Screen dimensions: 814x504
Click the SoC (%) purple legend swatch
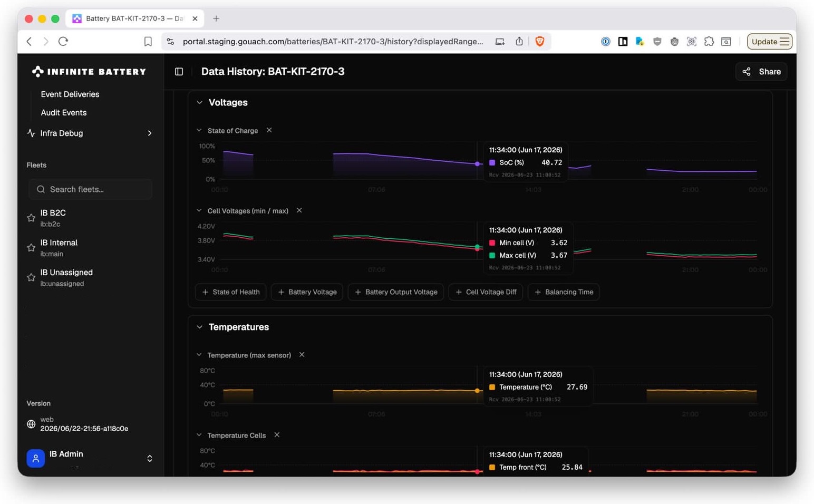(492, 162)
